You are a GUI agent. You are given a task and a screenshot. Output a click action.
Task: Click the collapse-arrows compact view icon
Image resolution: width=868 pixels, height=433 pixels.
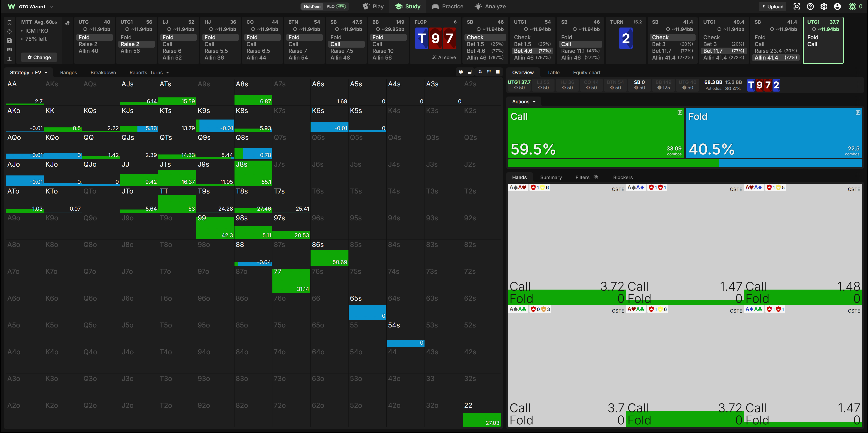pos(480,72)
